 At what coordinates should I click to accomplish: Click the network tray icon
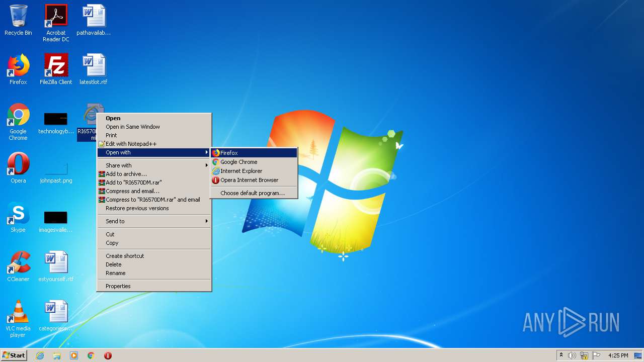(584, 355)
